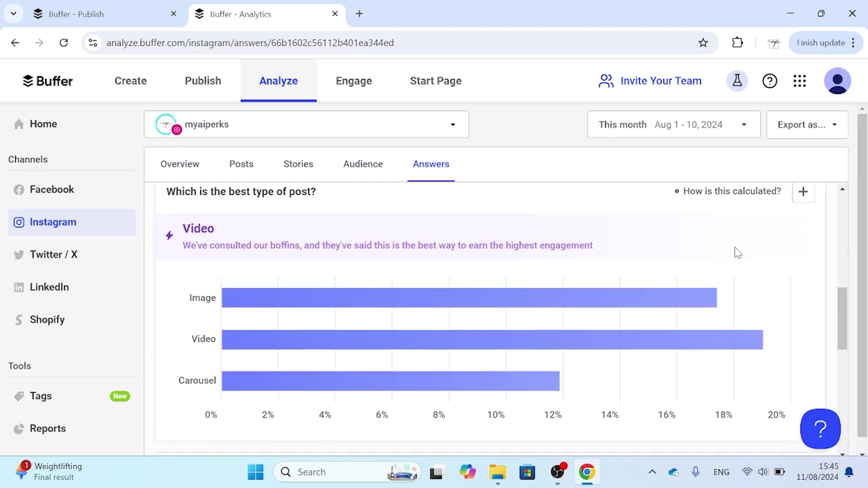The image size is (868, 488).
Task: Bookmark this page with the star icon
Action: 703,43
